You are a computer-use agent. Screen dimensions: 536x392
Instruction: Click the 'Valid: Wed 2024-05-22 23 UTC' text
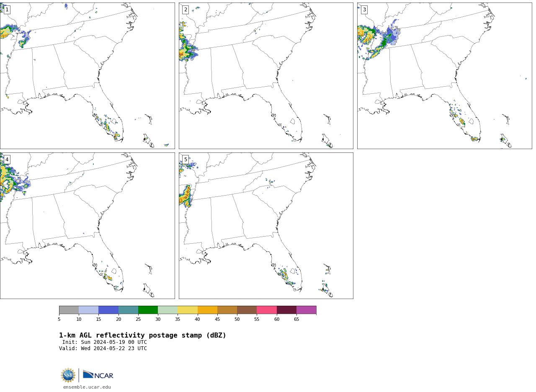(x=103, y=348)
